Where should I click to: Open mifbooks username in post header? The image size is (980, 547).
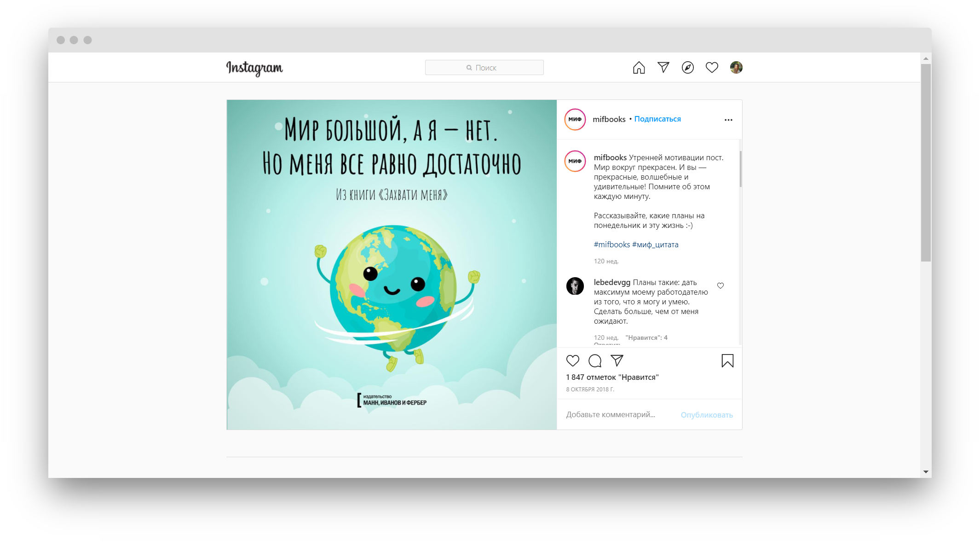(x=609, y=119)
